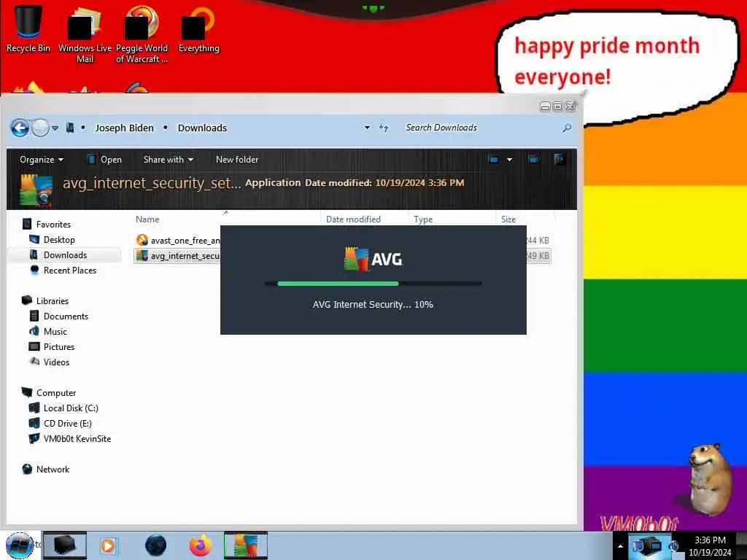Open the Recycle Bin desktop icon

point(28,28)
